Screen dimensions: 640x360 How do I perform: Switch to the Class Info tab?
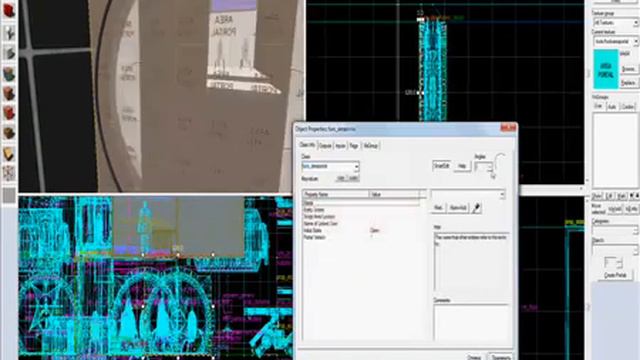[308, 145]
